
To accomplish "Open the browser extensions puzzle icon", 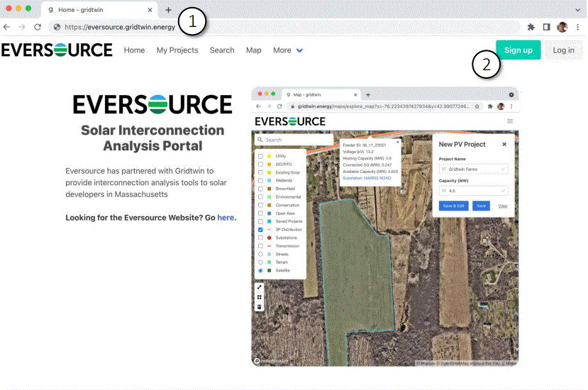I will [531, 27].
